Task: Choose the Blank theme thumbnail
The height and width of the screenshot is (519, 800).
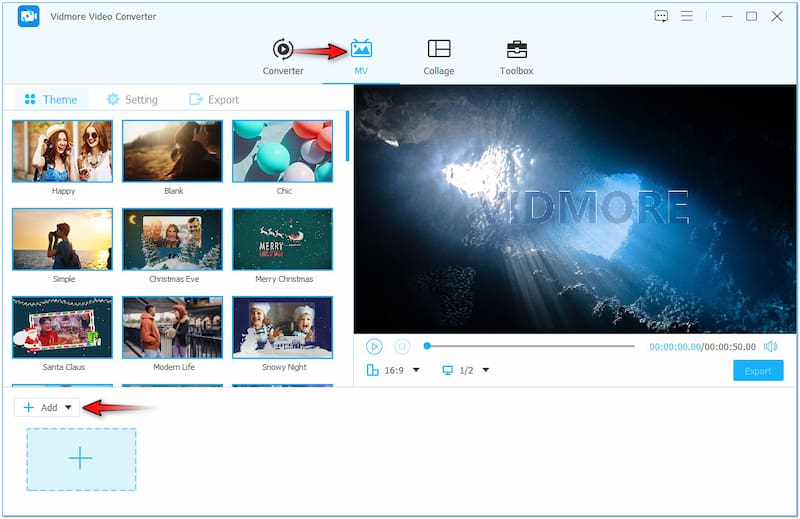Action: (x=172, y=151)
